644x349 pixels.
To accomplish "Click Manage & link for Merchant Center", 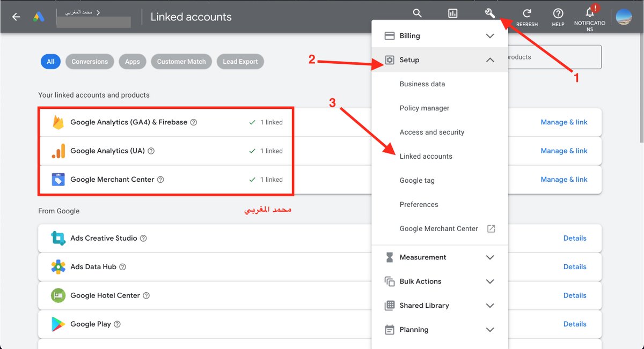I will 564,180.
